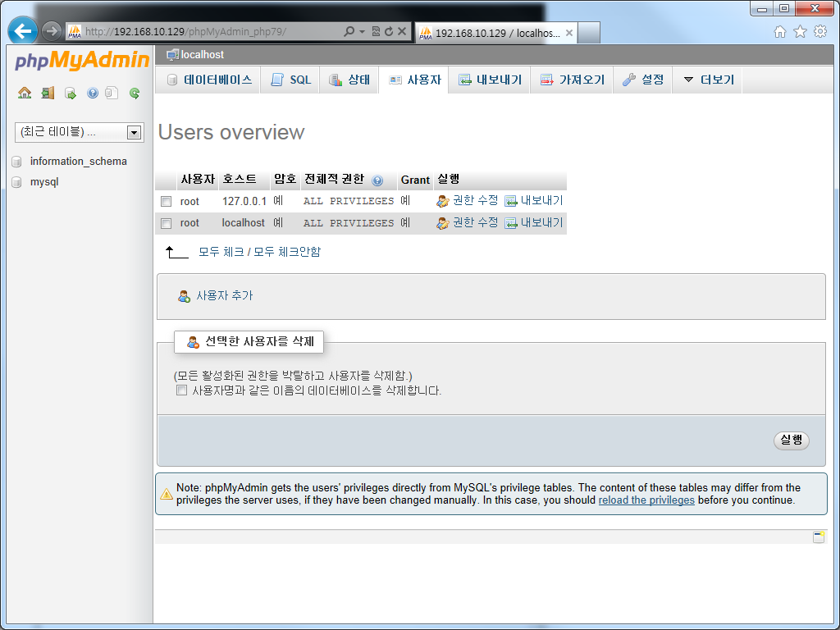Click the 사용자 column header
The image size is (840, 630).
[198, 180]
